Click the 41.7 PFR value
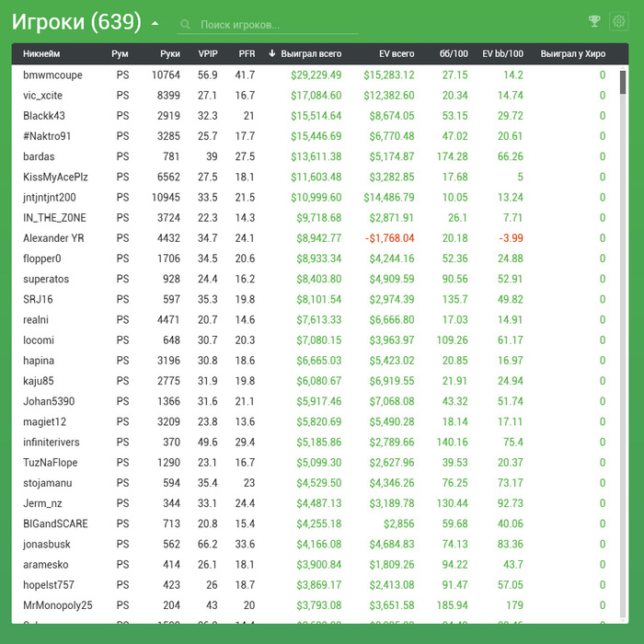The image size is (644, 644). 246,75
